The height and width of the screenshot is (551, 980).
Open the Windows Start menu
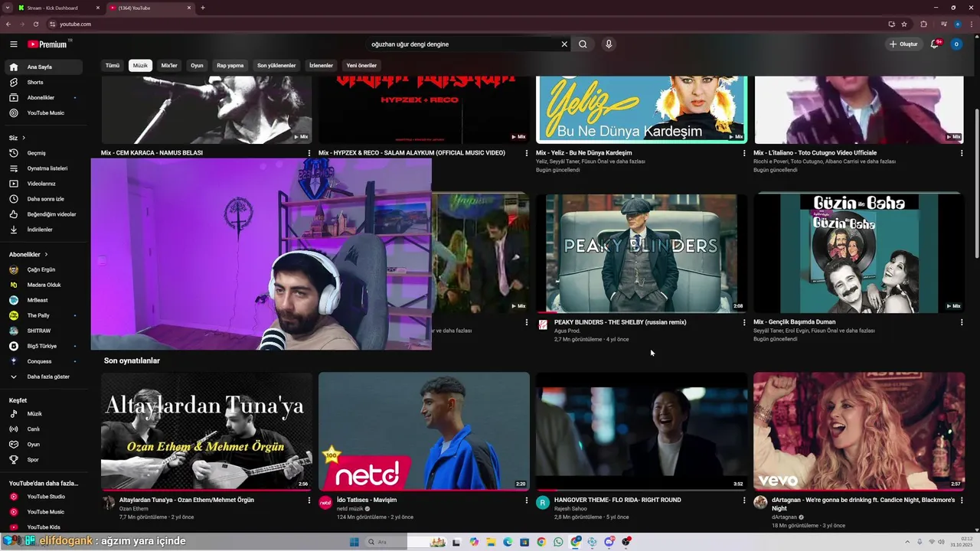coord(354,542)
